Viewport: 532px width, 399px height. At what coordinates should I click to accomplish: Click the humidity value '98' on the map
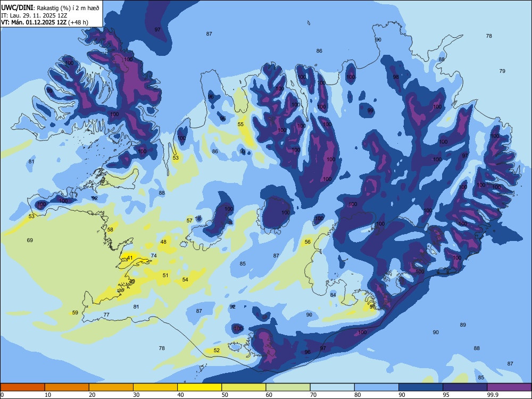(396, 77)
